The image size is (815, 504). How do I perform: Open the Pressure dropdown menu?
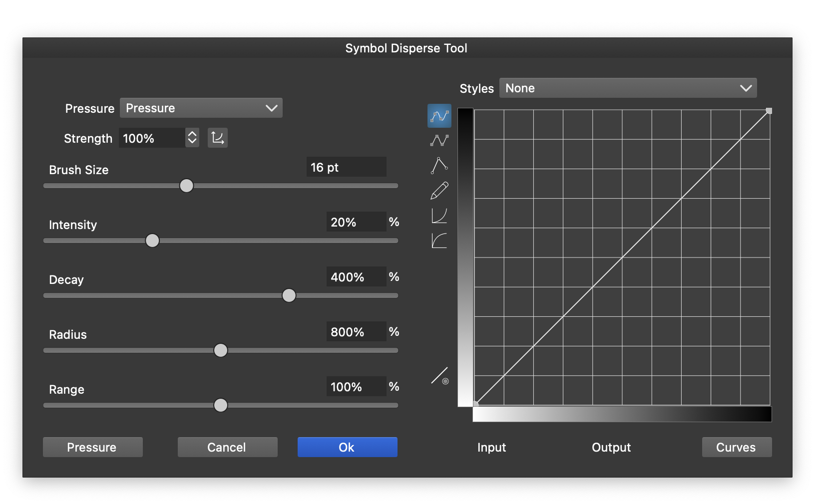pos(201,108)
